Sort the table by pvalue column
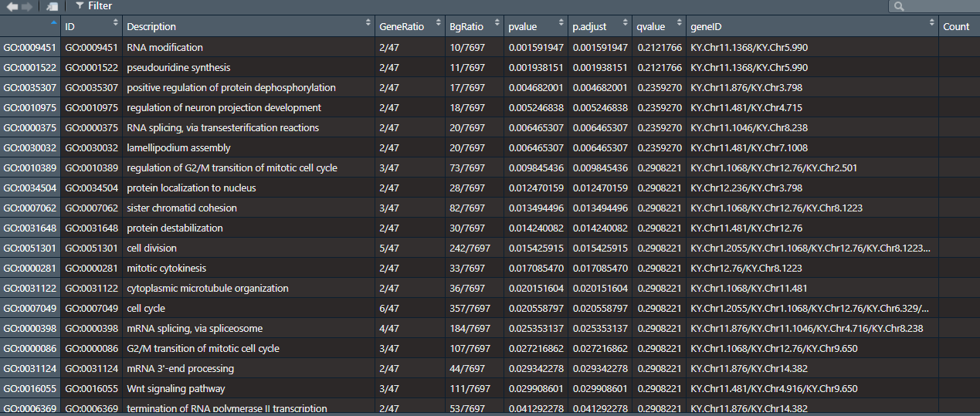The height and width of the screenshot is (416, 980). click(x=535, y=26)
